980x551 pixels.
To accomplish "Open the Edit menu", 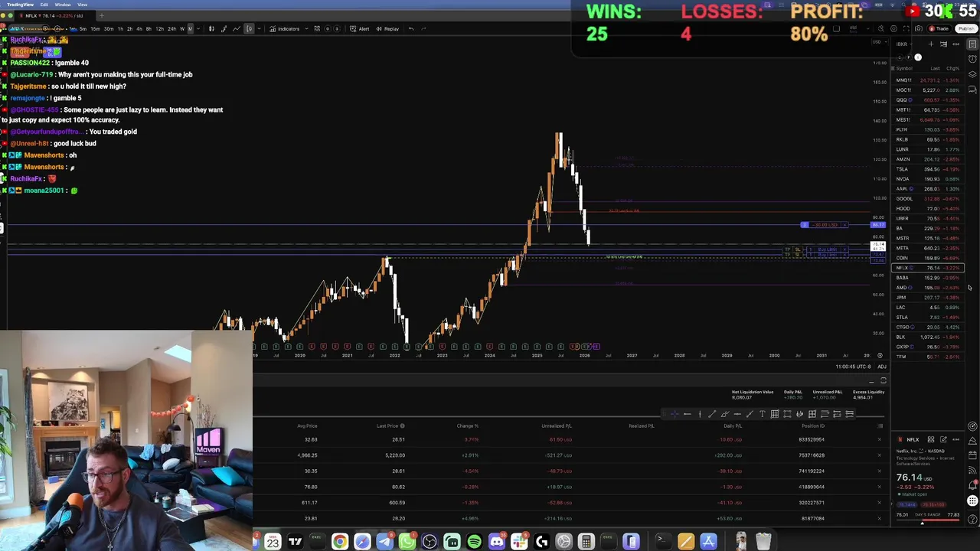I will pyautogui.click(x=44, y=5).
